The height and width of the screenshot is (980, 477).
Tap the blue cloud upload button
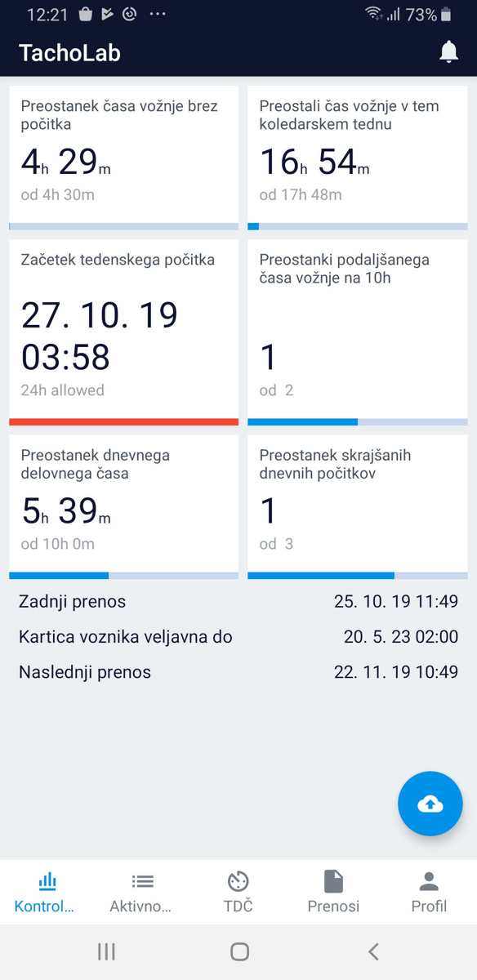pos(430,804)
